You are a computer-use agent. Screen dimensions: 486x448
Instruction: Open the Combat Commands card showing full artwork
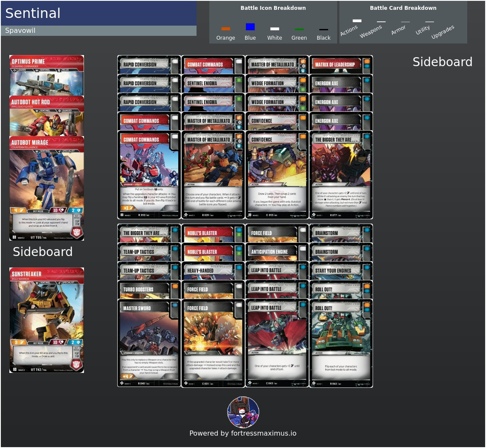tap(149, 175)
